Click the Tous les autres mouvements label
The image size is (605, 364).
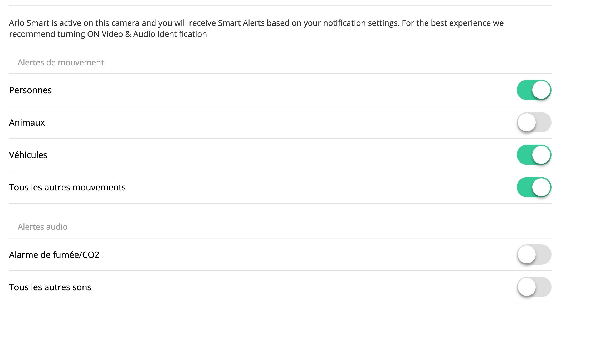(x=67, y=188)
